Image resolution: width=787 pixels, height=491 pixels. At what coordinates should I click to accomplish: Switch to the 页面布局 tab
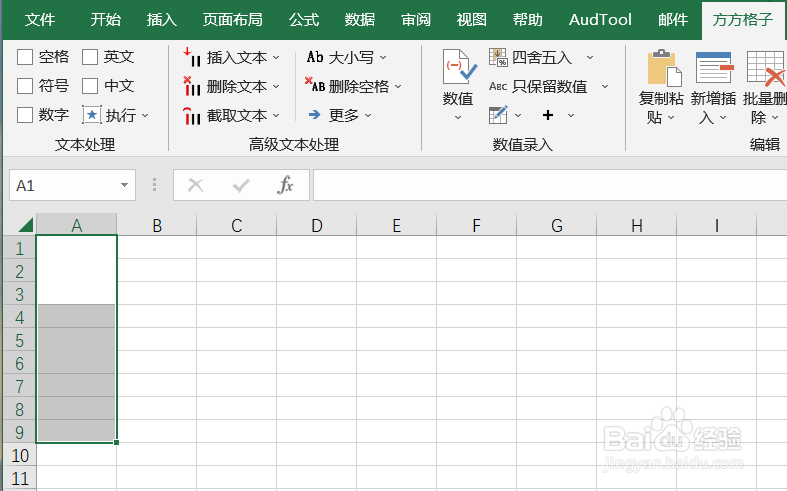[232, 20]
